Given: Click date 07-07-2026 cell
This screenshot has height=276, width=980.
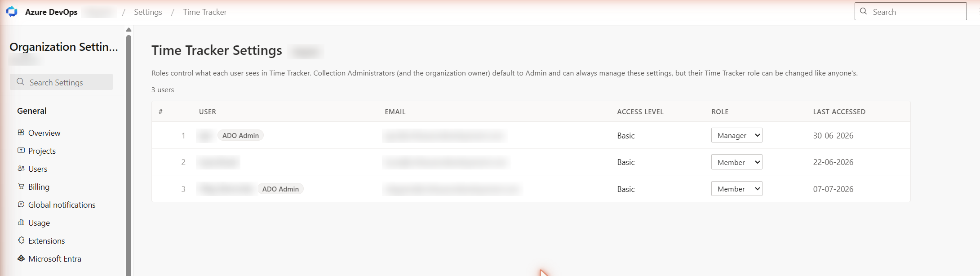Looking at the screenshot, I should click(833, 189).
